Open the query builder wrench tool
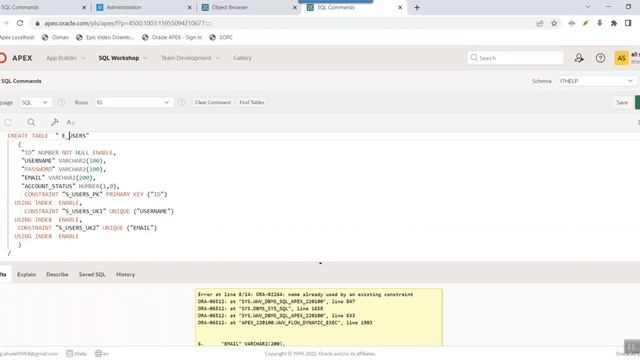The width and height of the screenshot is (640, 360). point(54,122)
